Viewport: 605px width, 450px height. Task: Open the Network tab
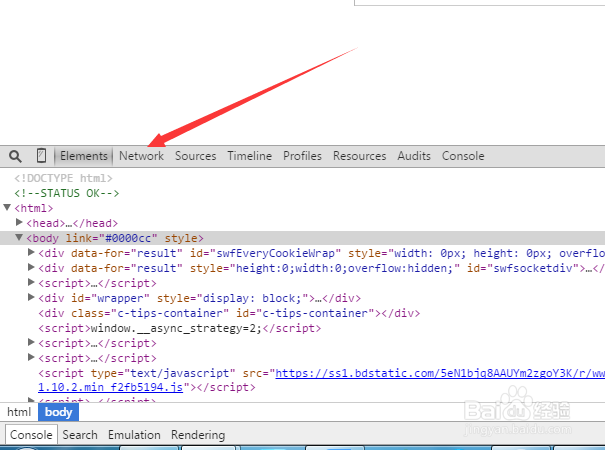click(141, 156)
